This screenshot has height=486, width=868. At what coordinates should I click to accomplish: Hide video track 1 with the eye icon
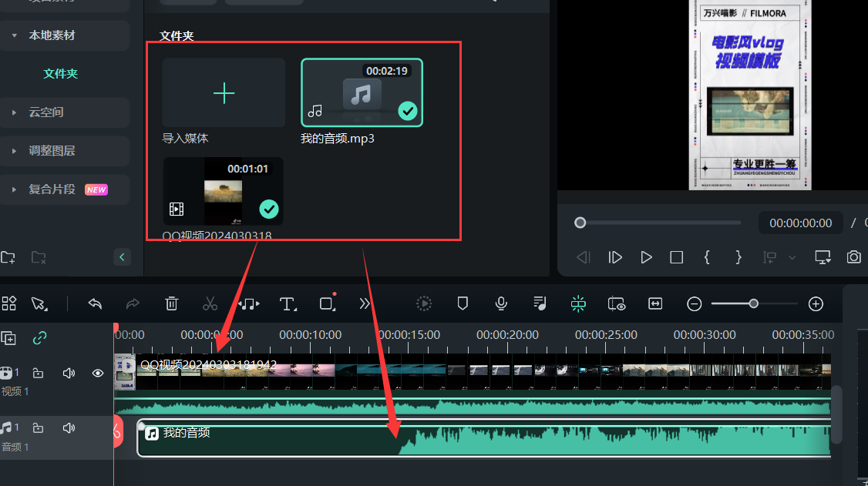[x=98, y=374]
